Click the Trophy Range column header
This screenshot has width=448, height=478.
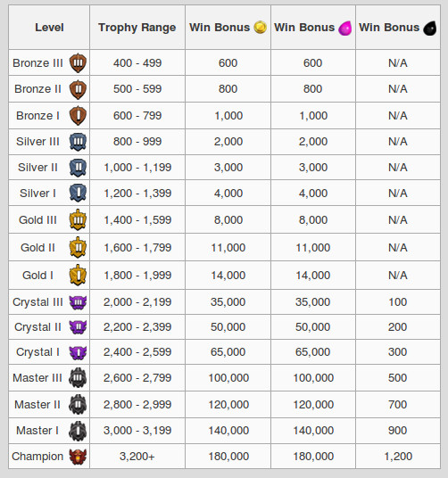pyautogui.click(x=137, y=28)
